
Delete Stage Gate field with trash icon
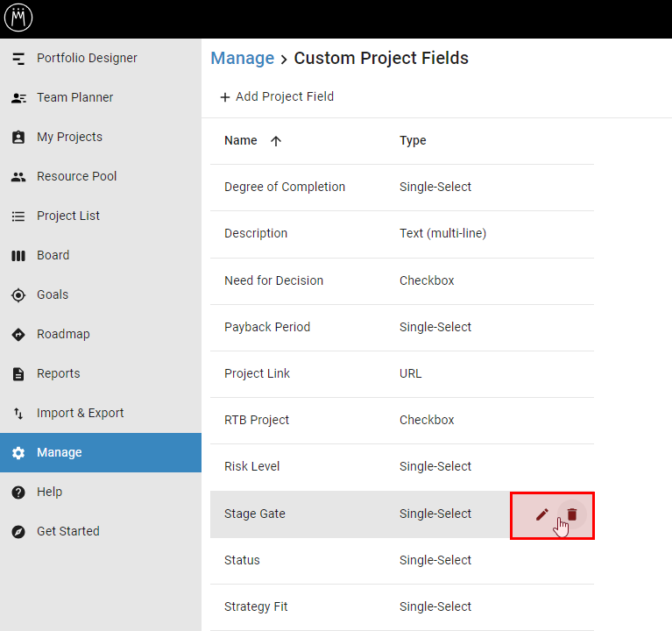(572, 514)
